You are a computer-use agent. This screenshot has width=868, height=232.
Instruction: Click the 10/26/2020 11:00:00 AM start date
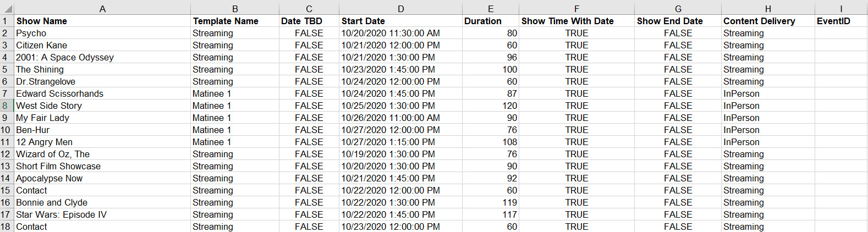tap(400, 118)
